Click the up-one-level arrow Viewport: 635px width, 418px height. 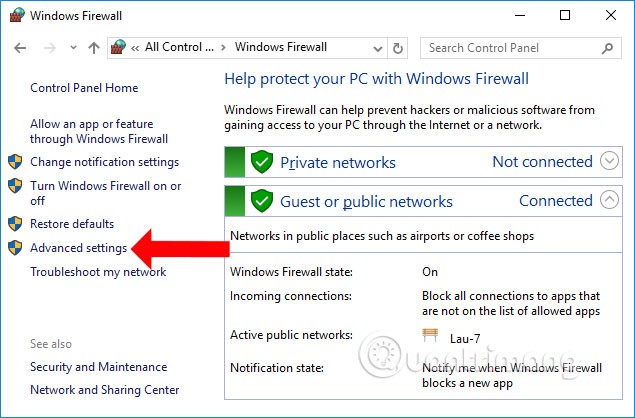click(x=94, y=47)
